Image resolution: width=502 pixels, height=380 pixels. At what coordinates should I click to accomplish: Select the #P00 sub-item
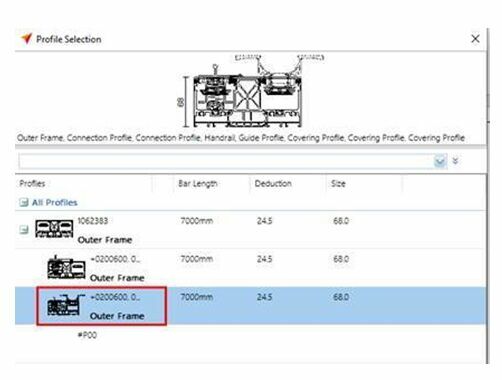pyautogui.click(x=87, y=335)
